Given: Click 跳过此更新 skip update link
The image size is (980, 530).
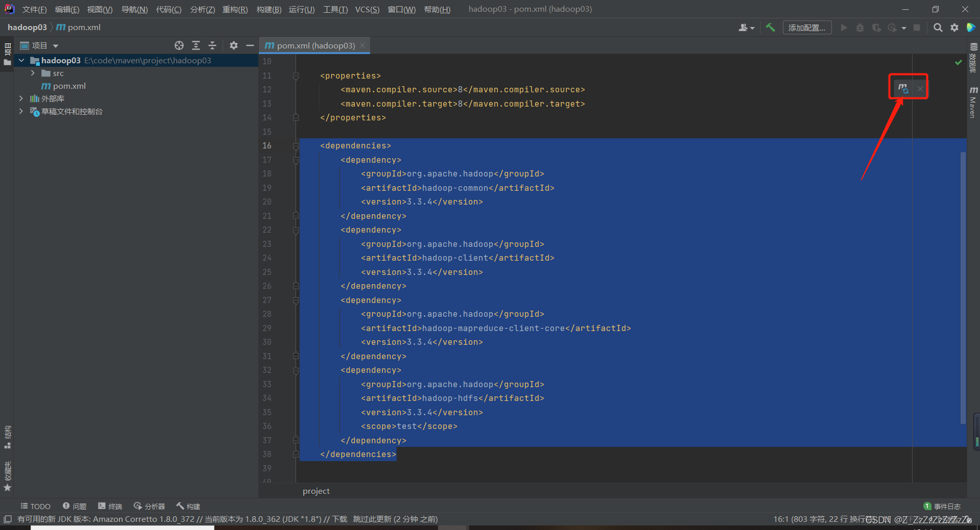Looking at the screenshot, I should (372, 519).
